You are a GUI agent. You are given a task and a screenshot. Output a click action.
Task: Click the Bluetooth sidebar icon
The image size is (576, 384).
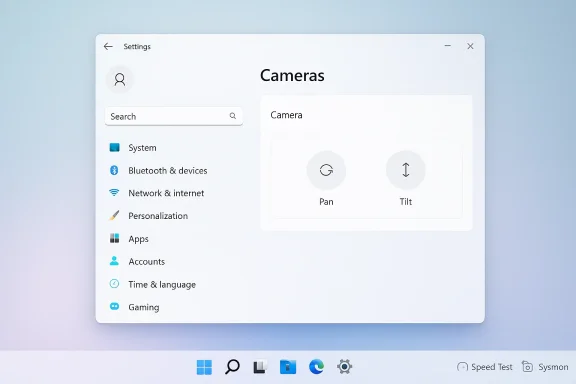tap(114, 170)
